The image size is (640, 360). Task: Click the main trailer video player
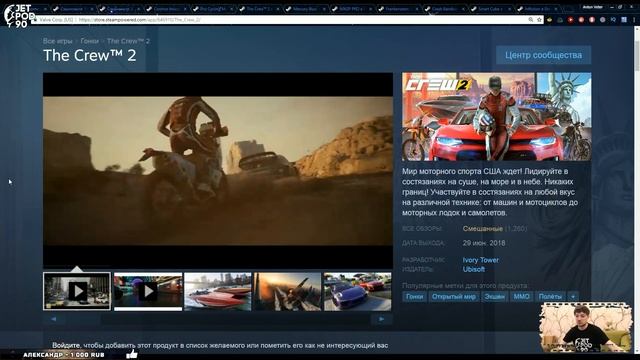(x=218, y=171)
